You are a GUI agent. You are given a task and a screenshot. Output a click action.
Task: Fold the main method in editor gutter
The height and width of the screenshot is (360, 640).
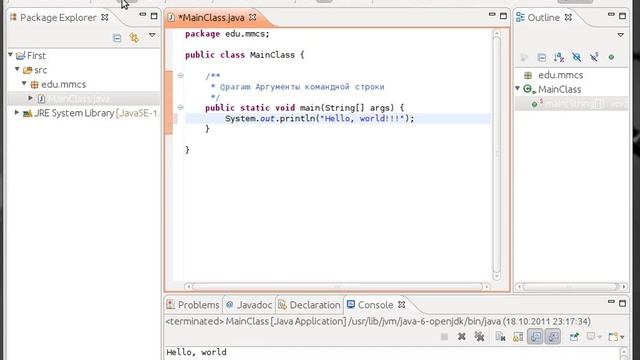click(180, 107)
